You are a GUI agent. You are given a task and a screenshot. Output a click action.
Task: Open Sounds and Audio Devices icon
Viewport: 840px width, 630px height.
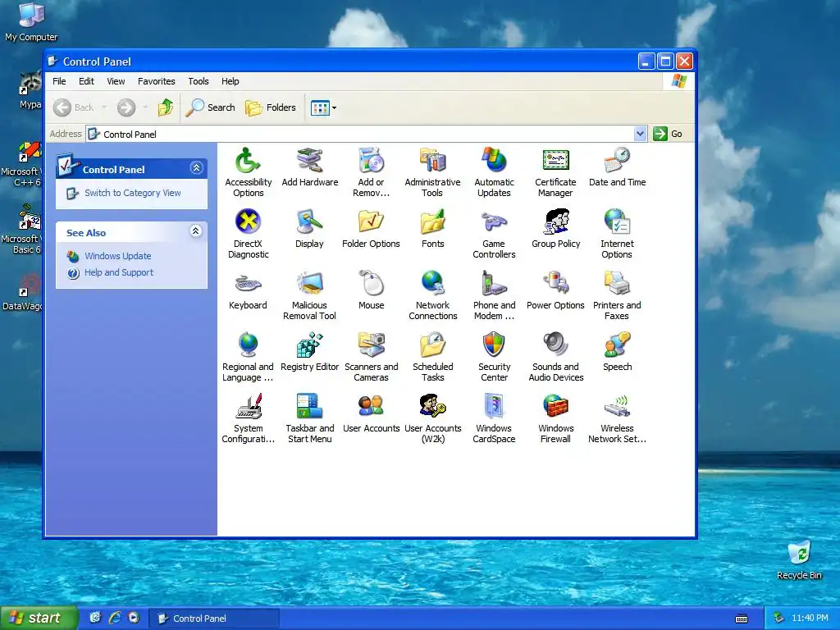click(x=555, y=345)
